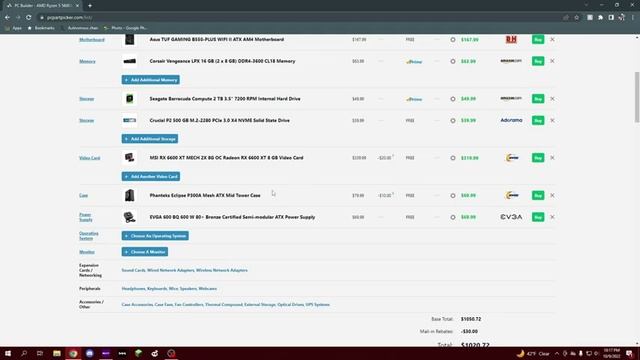Open a new browser tab

(x=90, y=6)
